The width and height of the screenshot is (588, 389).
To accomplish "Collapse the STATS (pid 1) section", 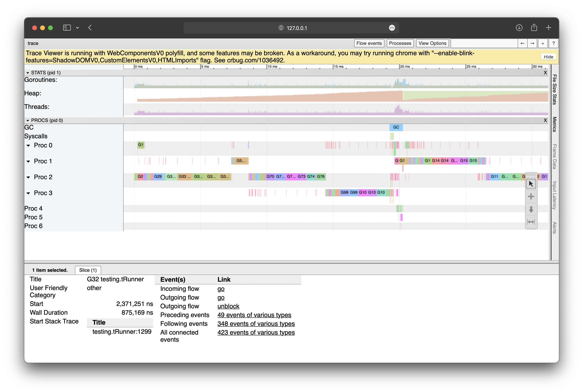I will [28, 73].
